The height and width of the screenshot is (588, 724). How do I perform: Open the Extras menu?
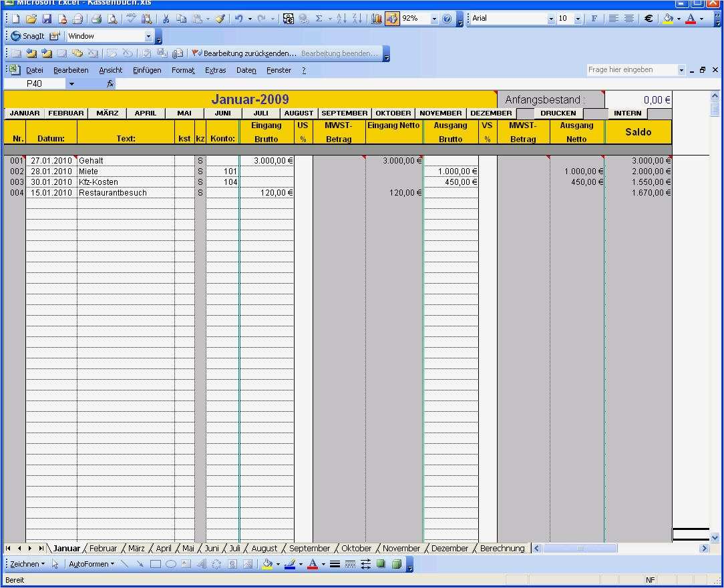click(215, 69)
